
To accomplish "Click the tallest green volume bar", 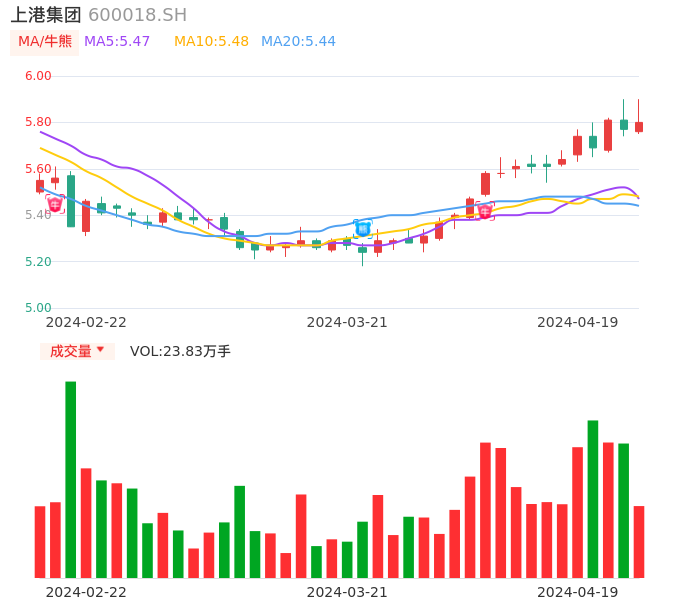I will click(70, 480).
